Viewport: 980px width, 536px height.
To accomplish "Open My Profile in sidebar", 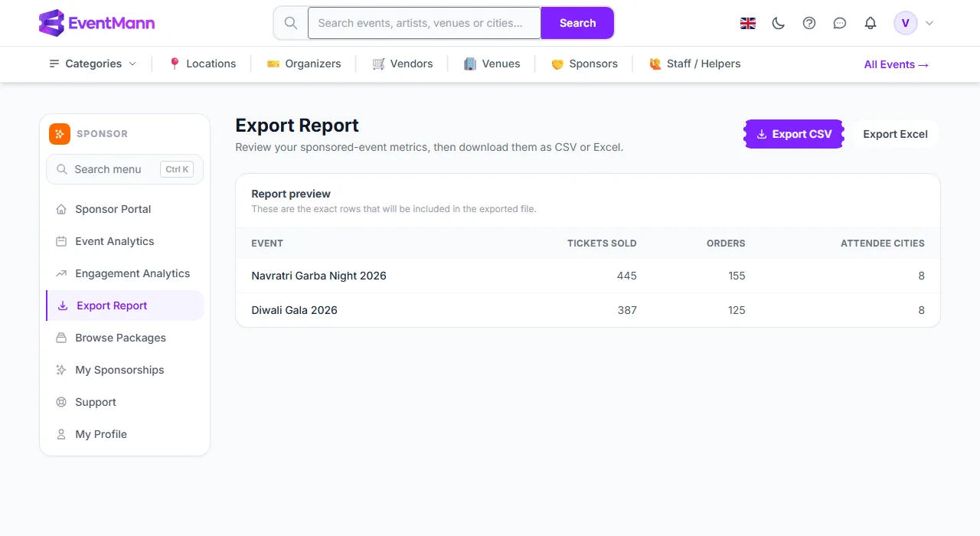I will (x=125, y=434).
